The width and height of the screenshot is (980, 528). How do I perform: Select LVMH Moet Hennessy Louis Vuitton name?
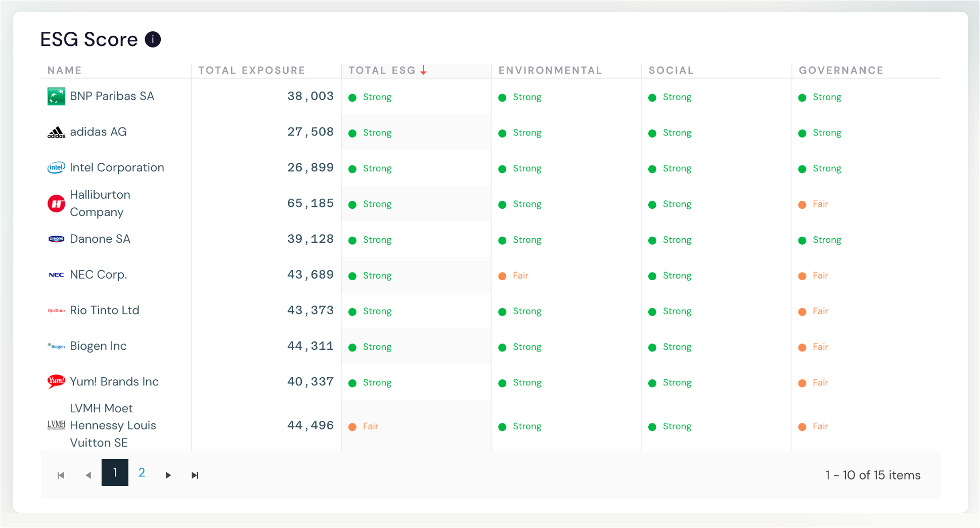coord(113,425)
